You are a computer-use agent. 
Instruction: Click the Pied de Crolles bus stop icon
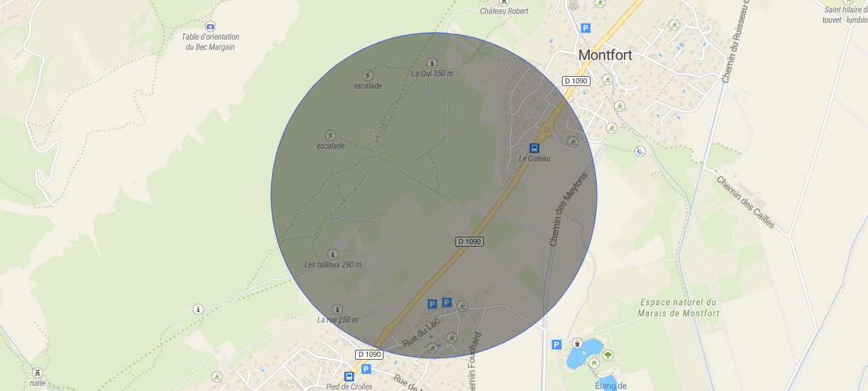(349, 376)
